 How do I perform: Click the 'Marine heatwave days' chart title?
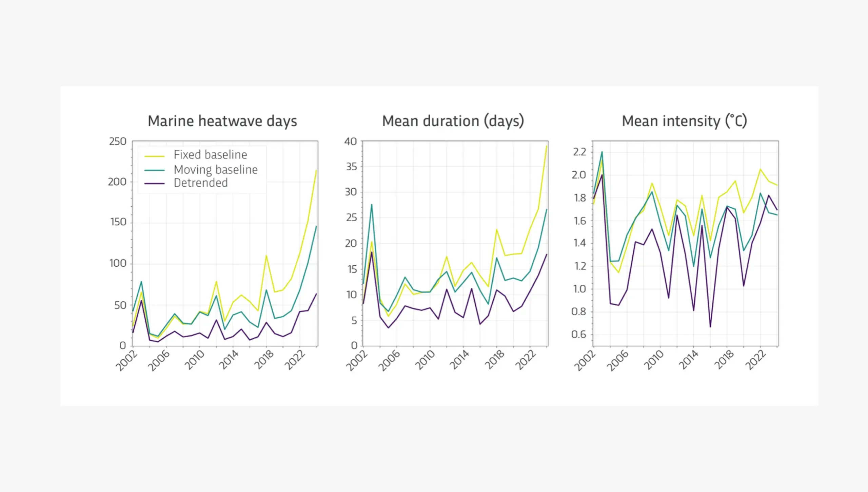(222, 121)
